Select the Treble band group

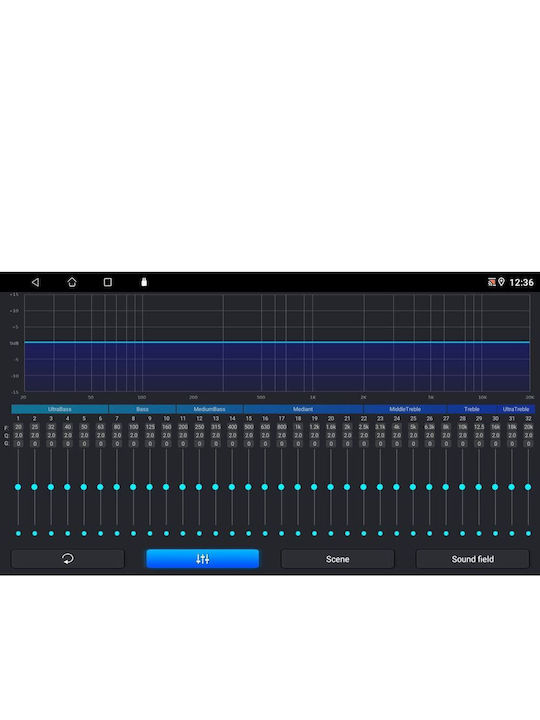pos(472,409)
